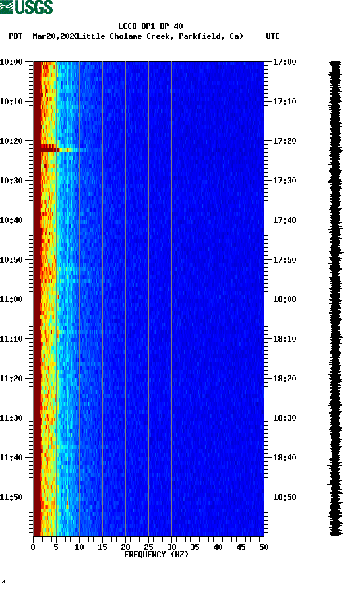Screen dimensions: 364x589
Task: Click the '50' frequency axis tick label
Action: [264, 547]
